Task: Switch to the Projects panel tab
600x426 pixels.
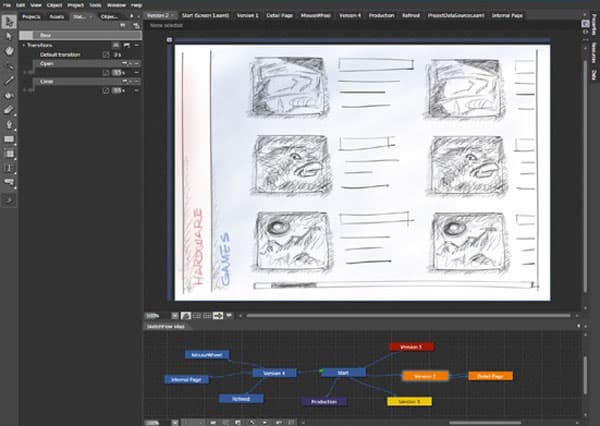Action: coord(31,16)
